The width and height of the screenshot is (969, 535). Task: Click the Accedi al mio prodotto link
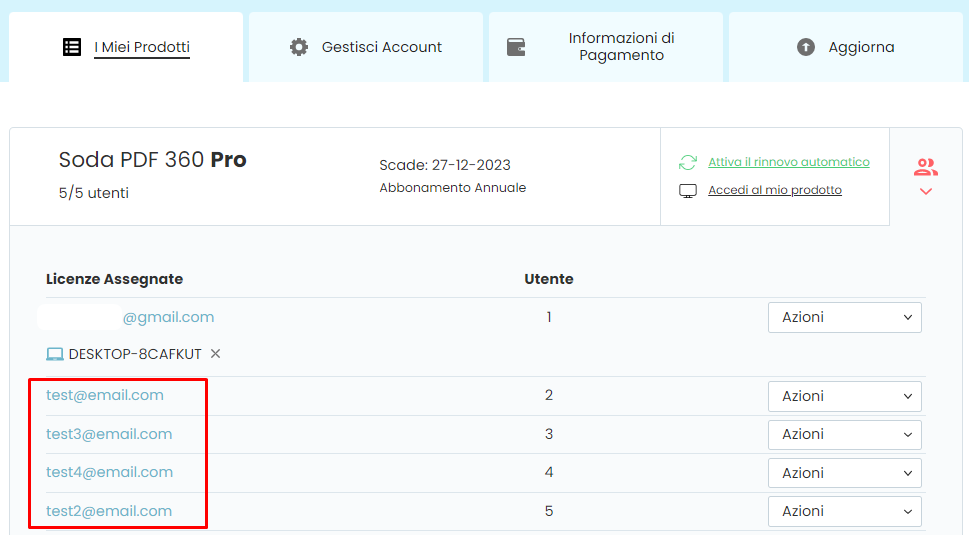pyautogui.click(x=775, y=190)
